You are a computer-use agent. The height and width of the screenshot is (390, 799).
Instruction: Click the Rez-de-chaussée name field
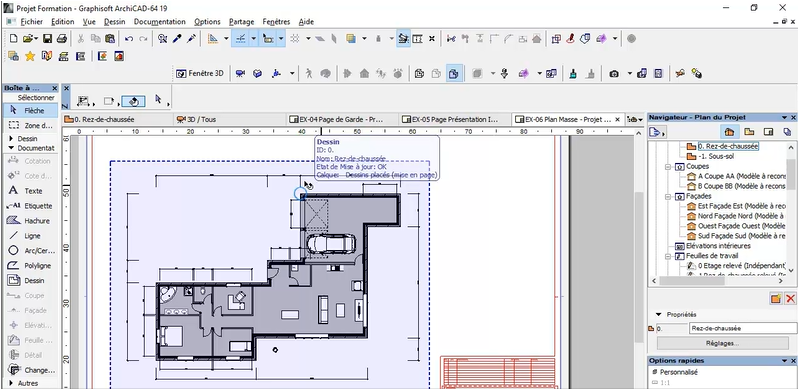coord(743,328)
